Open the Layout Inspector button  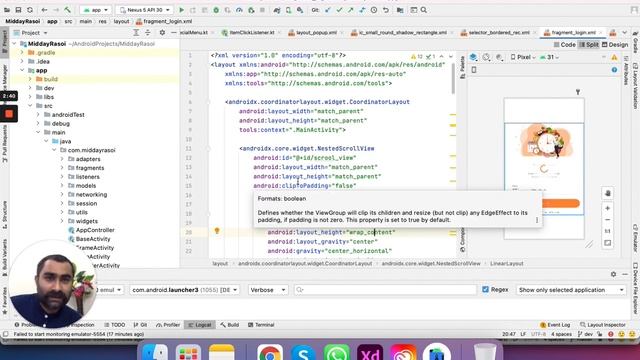[603, 325]
